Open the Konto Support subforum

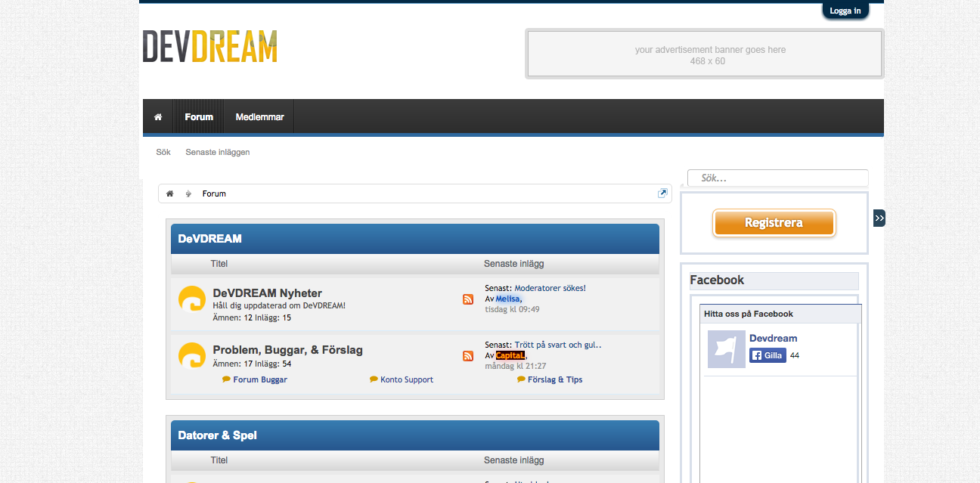pyautogui.click(x=406, y=379)
